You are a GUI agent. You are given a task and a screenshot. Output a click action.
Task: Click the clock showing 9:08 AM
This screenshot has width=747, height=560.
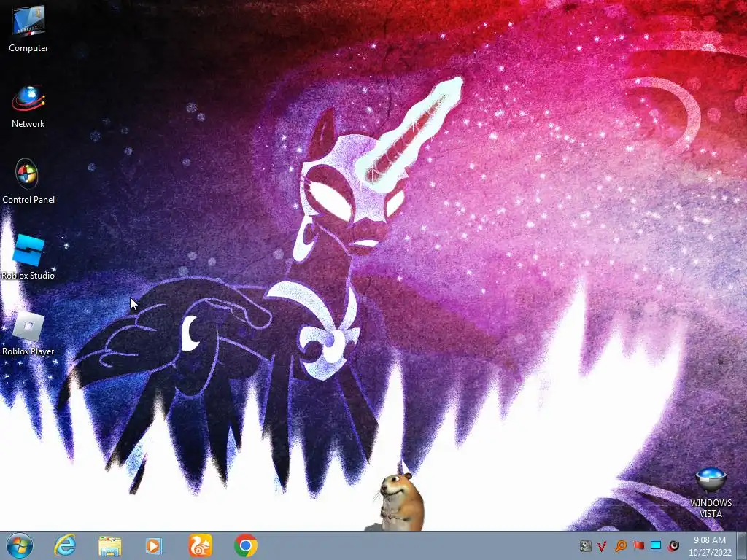pos(709,546)
